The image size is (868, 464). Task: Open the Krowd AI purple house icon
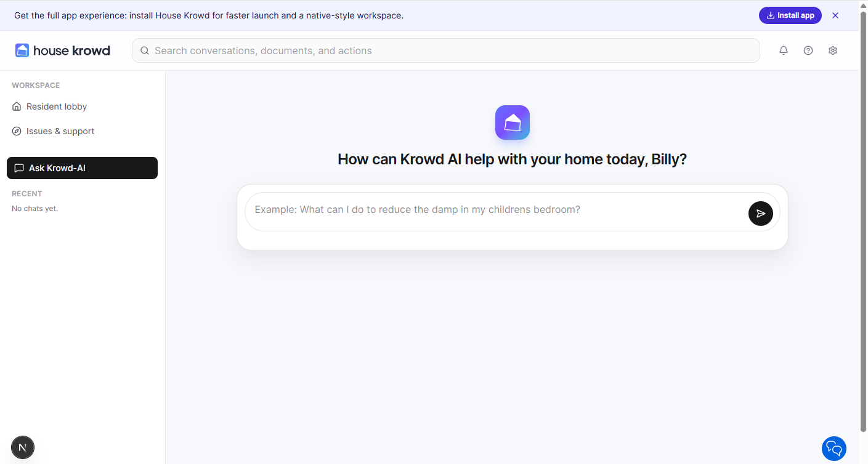pos(512,122)
